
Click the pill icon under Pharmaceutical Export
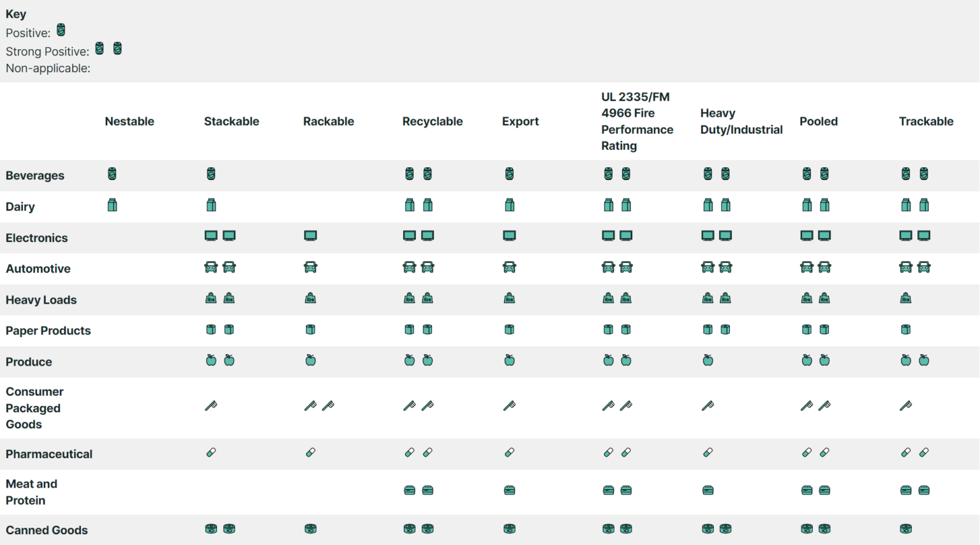[x=509, y=452]
